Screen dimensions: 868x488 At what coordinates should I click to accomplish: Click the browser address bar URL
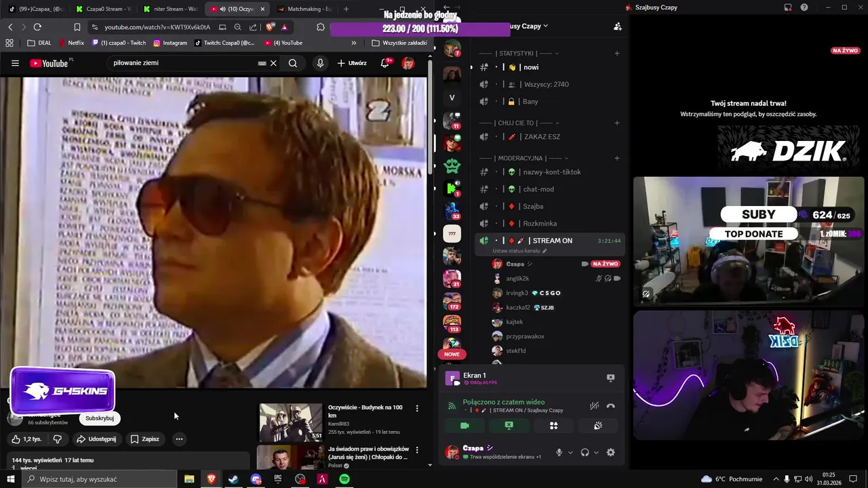coord(157,27)
